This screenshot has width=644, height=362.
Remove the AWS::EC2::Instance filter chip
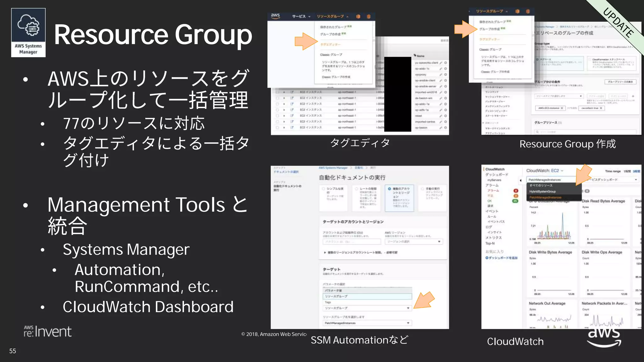click(562, 108)
